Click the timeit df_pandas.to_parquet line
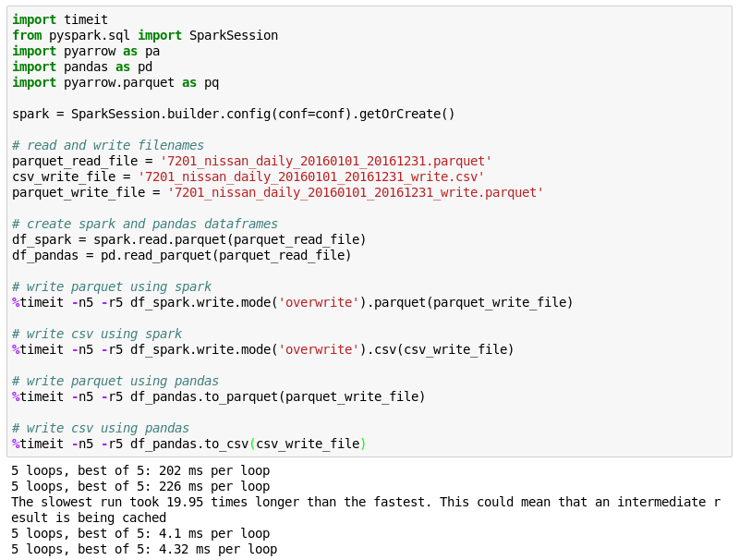Screen dimensions: 739x560 point(219,396)
